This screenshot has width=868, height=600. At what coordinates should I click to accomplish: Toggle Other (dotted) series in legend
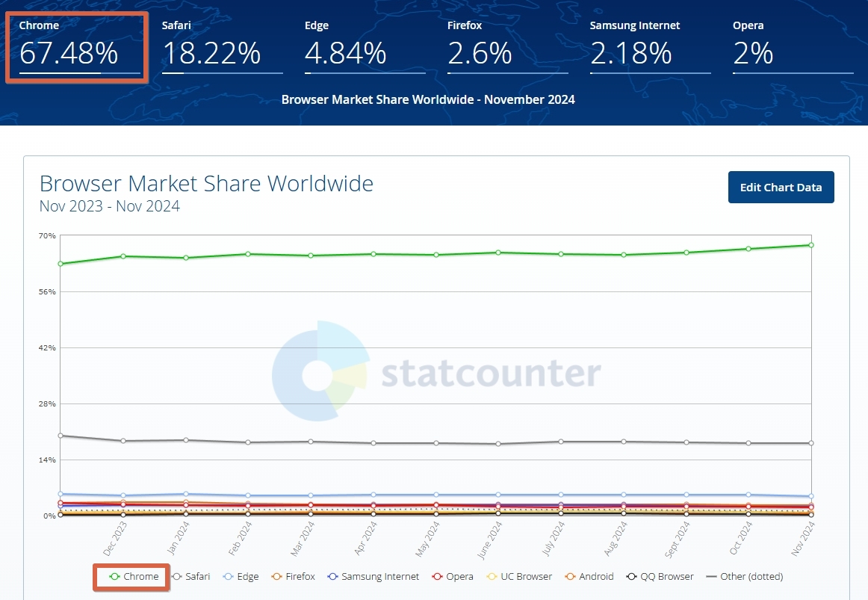click(745, 576)
